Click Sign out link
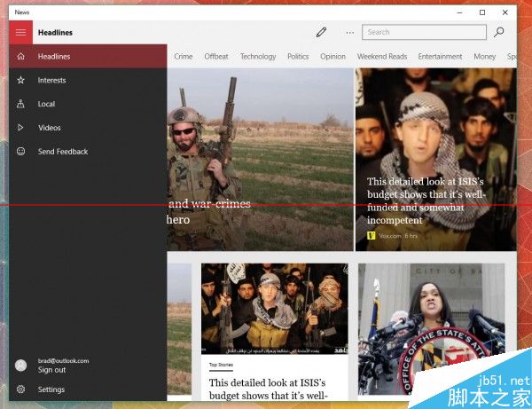Viewport: 532px width, 409px height. point(51,370)
